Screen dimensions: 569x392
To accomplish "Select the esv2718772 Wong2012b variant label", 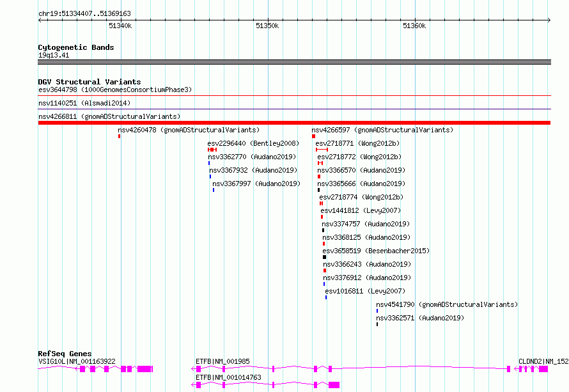I will (359, 157).
